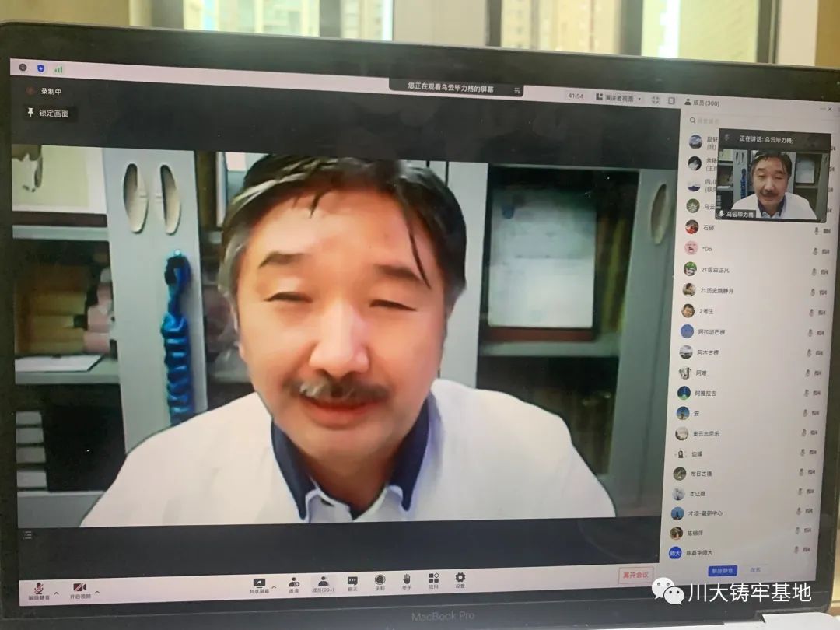Click the fullscreen icon near speaker view
This screenshot has width=840, height=630.
click(x=655, y=100)
